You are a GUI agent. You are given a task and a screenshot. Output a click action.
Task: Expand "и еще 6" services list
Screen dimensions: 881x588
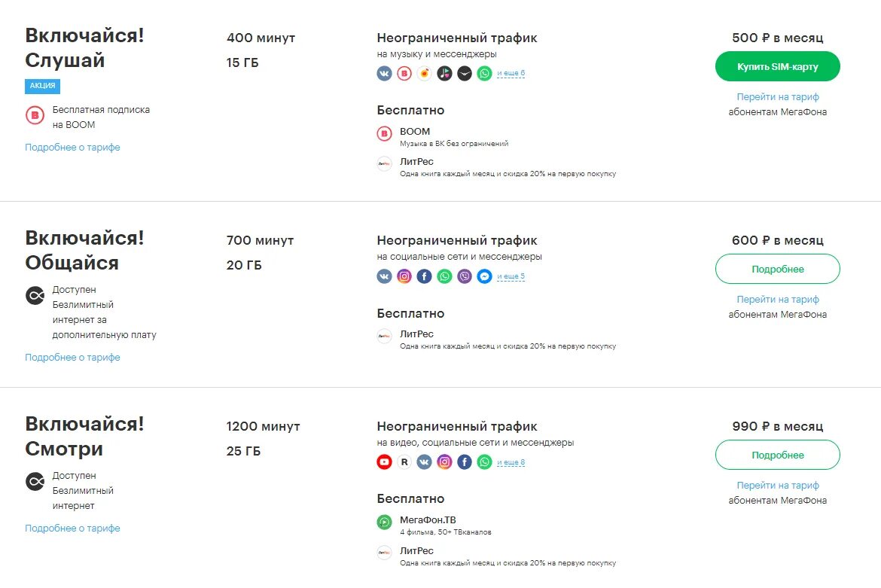511,73
